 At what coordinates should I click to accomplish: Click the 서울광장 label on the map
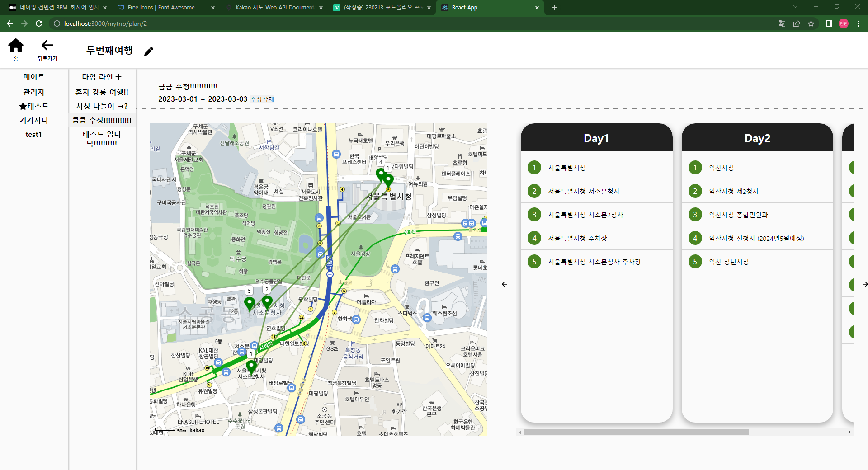click(x=360, y=254)
